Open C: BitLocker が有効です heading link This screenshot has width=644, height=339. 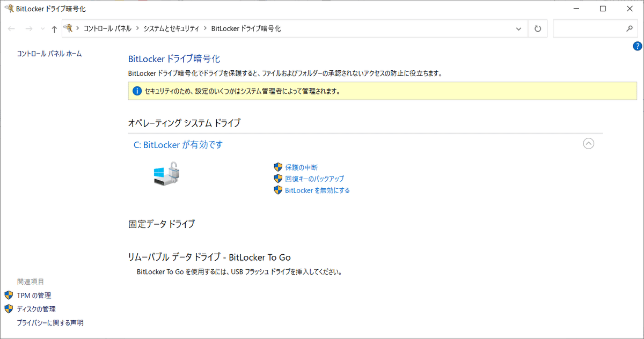[x=178, y=145]
